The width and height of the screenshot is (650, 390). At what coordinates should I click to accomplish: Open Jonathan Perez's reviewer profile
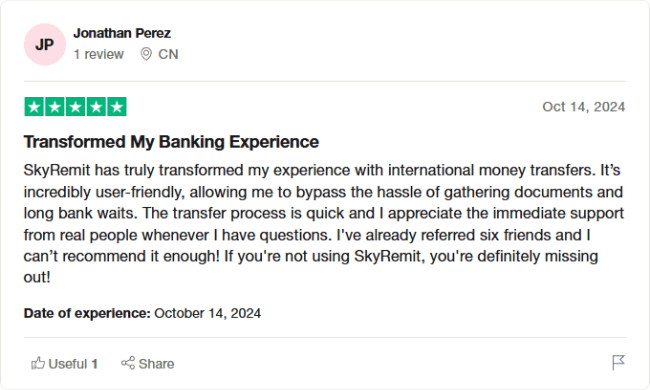point(122,33)
